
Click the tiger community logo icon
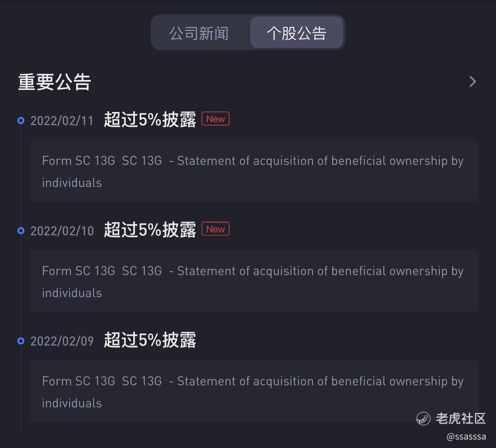[423, 418]
